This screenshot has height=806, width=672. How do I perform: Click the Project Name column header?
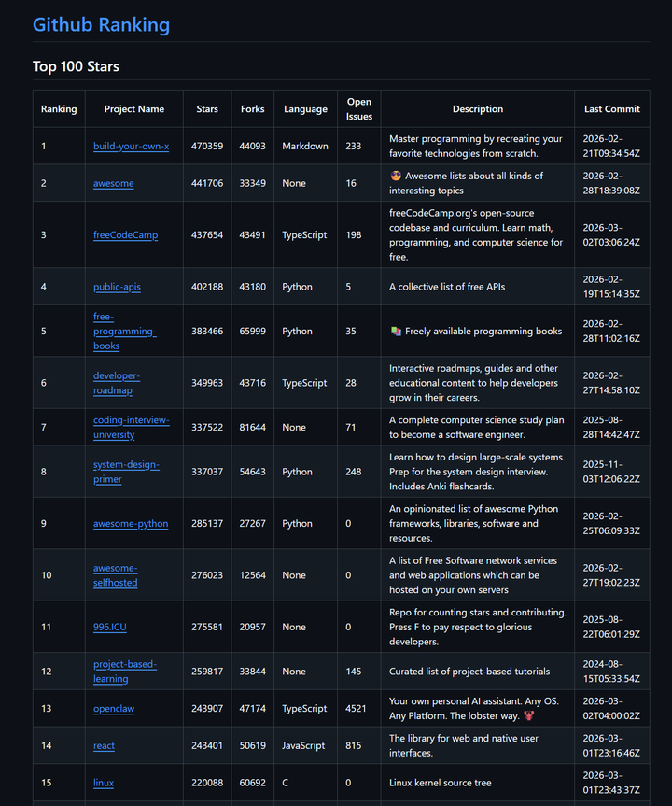pyautogui.click(x=134, y=109)
